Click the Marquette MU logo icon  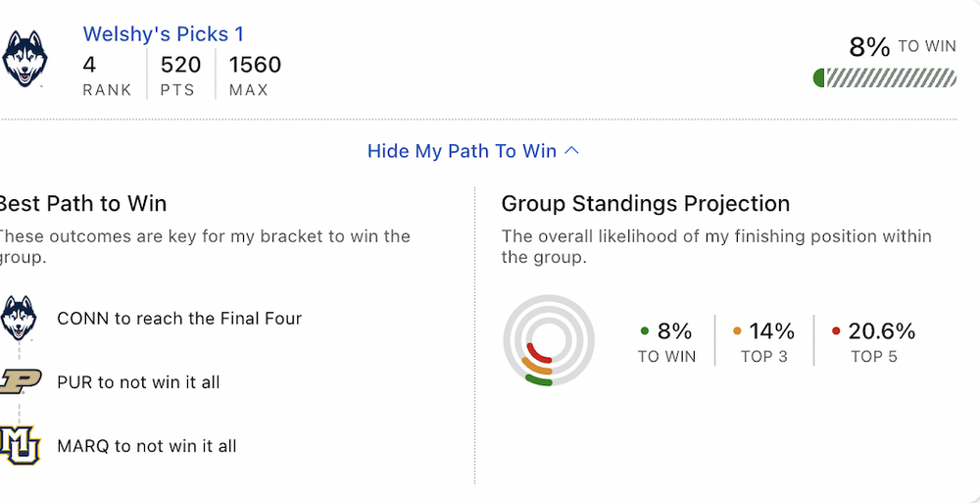pos(18,445)
